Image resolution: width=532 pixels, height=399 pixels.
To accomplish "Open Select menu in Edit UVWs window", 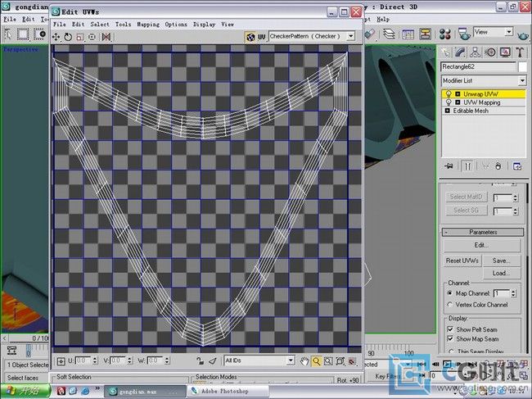I will point(100,24).
